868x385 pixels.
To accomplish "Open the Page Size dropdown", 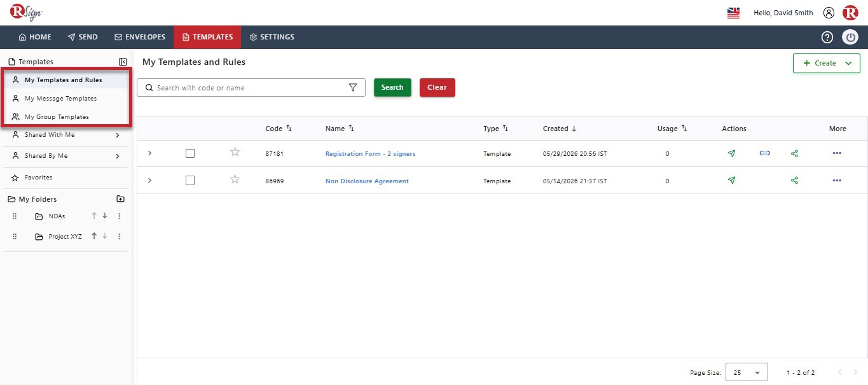I will point(747,372).
